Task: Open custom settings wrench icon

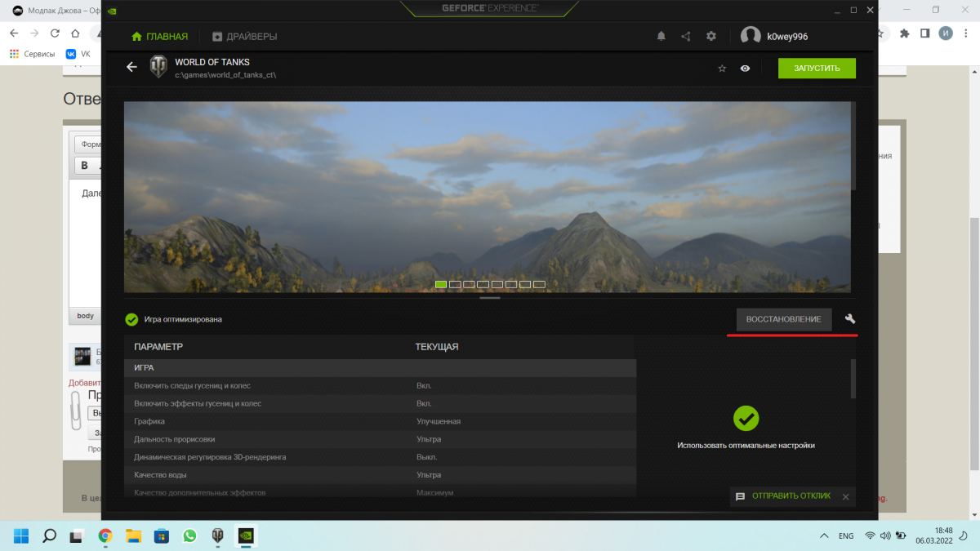Action: tap(849, 319)
